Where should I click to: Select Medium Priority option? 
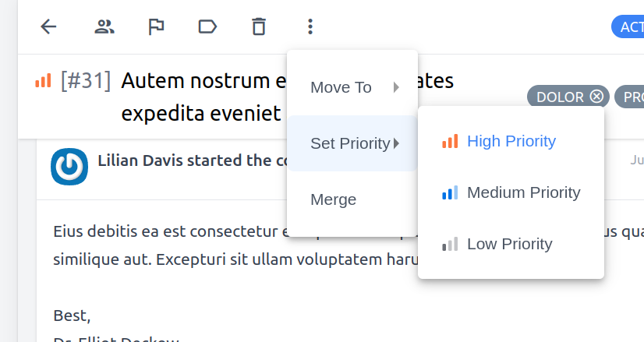click(x=511, y=192)
